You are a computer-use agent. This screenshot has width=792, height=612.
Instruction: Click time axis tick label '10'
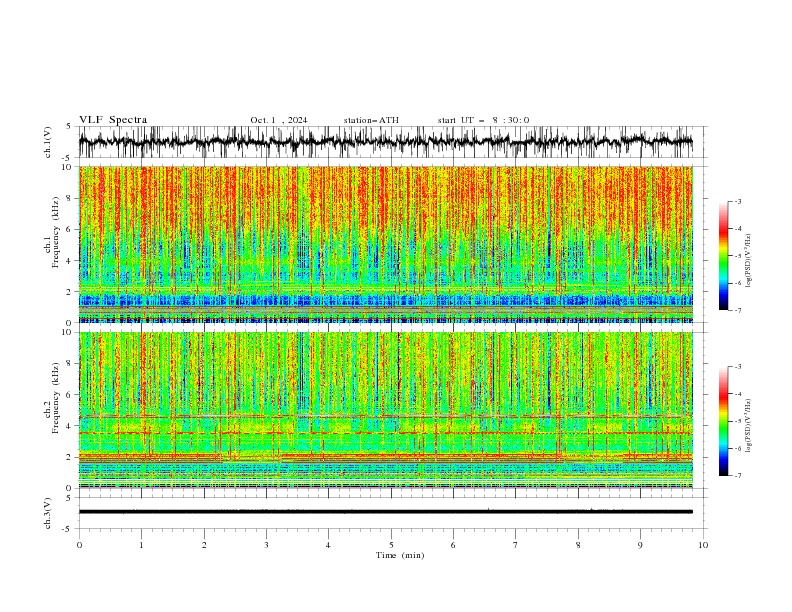pyautogui.click(x=703, y=545)
